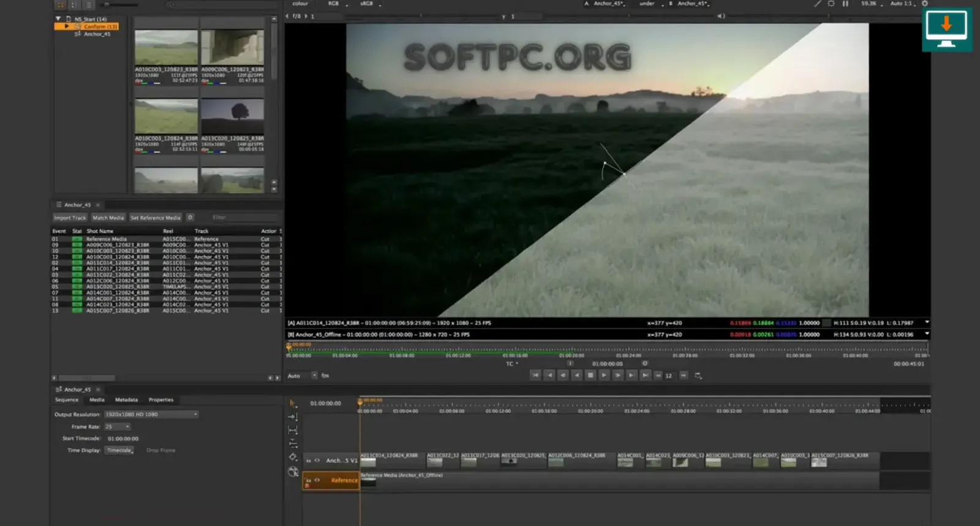Select the A009C006_120823_R3BR clip thumbnail
980x526 pixels.
pos(233,48)
